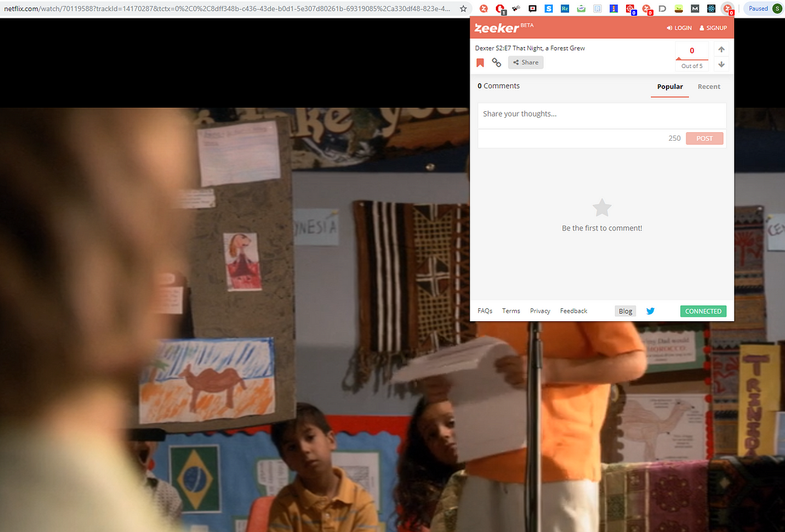The image size is (785, 532).
Task: Open the green sprout extension icon
Action: (679, 9)
